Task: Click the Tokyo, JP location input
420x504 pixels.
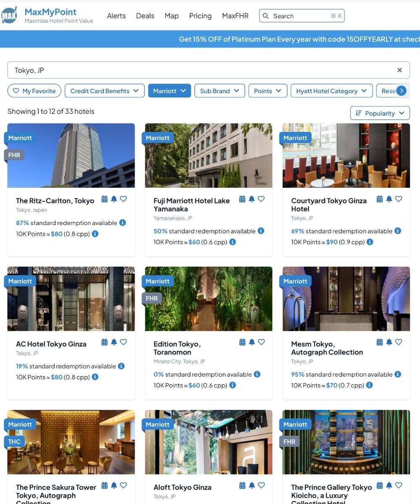Action: pos(209,70)
